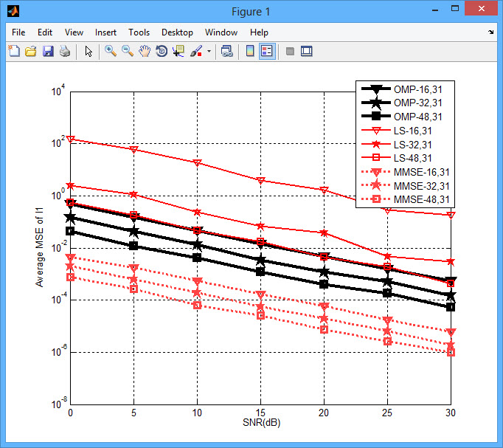The image size is (503, 448).
Task: Print the figure with the printer icon
Action: click(x=65, y=51)
